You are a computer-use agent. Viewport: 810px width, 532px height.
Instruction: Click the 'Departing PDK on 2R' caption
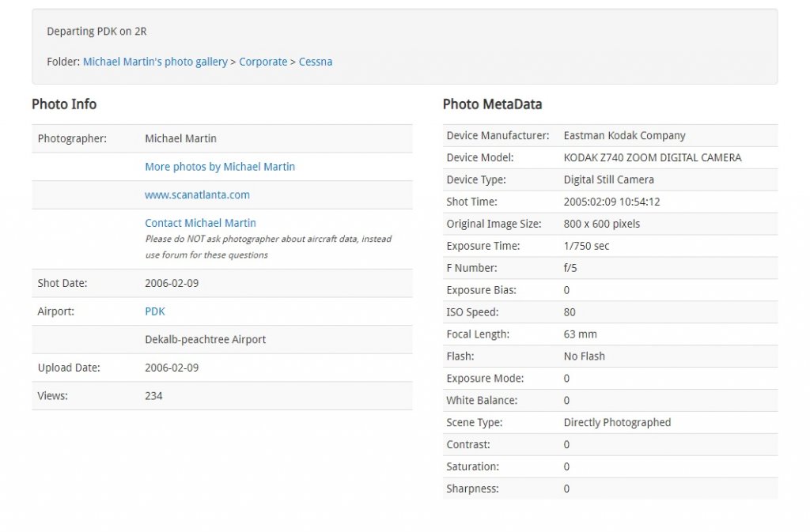coord(97,32)
